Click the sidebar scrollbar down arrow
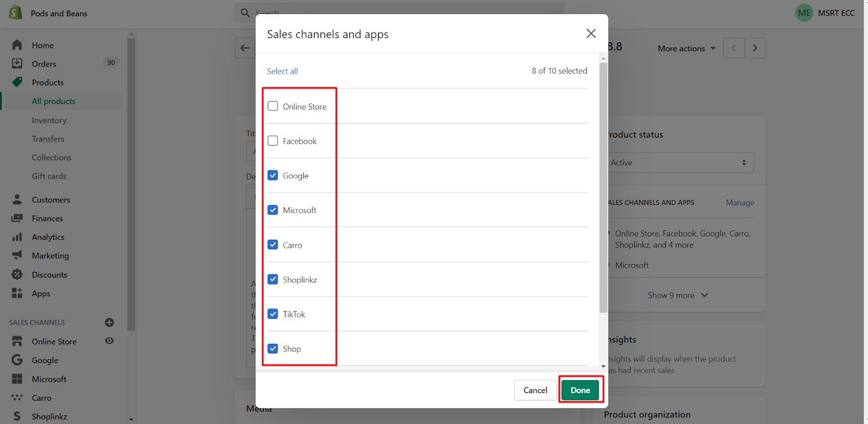 [x=131, y=419]
